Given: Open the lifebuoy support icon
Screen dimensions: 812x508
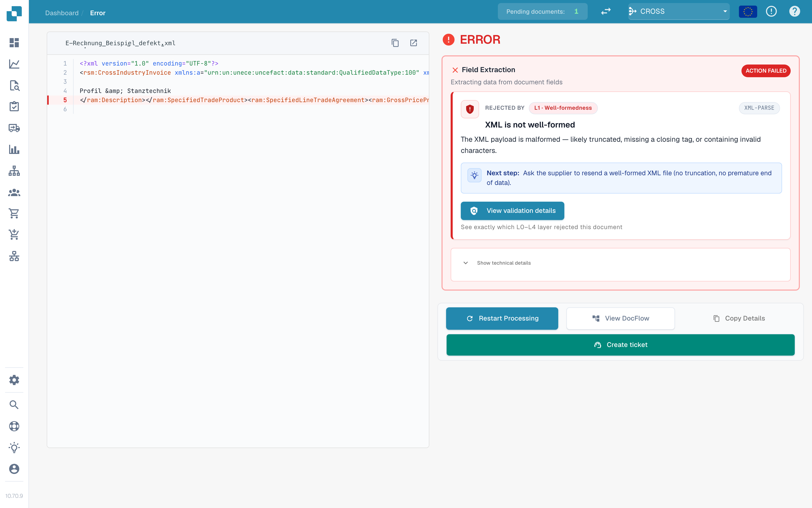Looking at the screenshot, I should [x=14, y=426].
